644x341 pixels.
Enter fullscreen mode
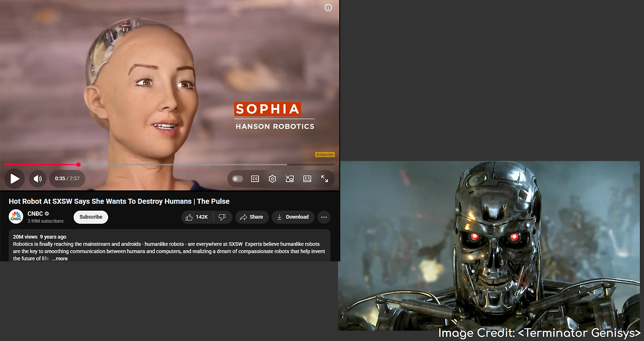coord(325,179)
